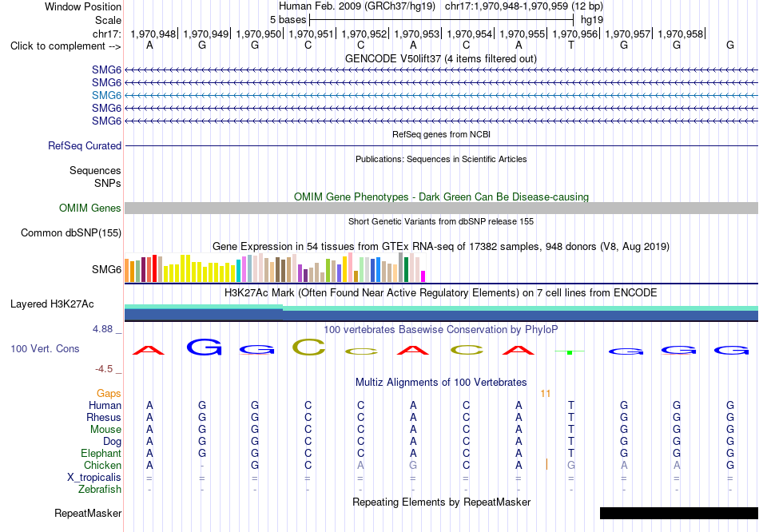Click the black RepeatMasker element block
This screenshot has height=532, width=759.
(x=678, y=513)
